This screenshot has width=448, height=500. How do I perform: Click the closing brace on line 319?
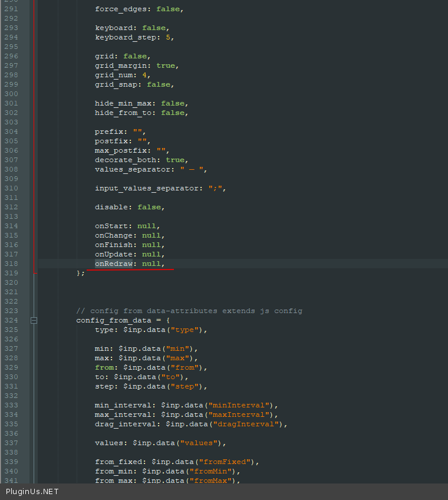point(78,273)
